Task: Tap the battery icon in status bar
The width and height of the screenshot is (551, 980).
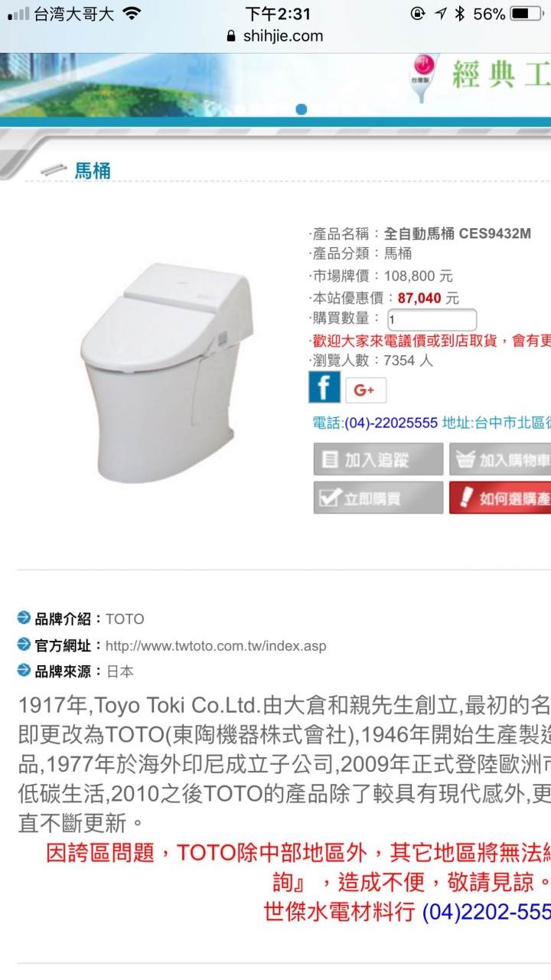Action: pyautogui.click(x=525, y=14)
